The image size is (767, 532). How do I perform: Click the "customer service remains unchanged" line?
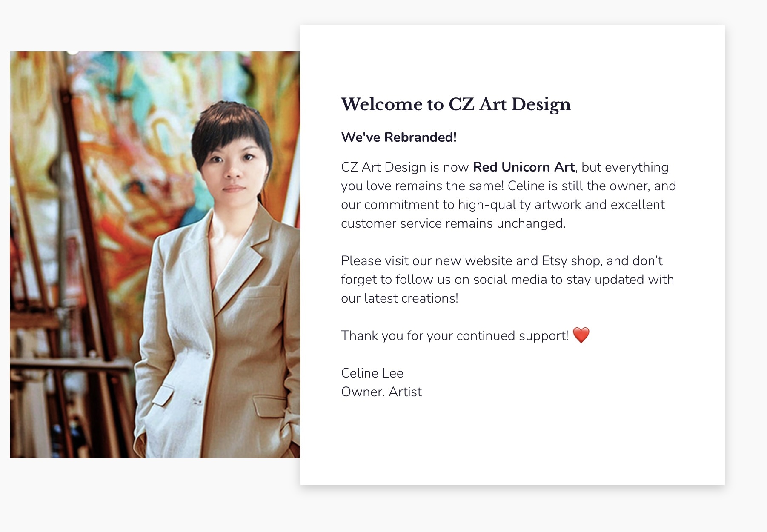pyautogui.click(x=453, y=223)
